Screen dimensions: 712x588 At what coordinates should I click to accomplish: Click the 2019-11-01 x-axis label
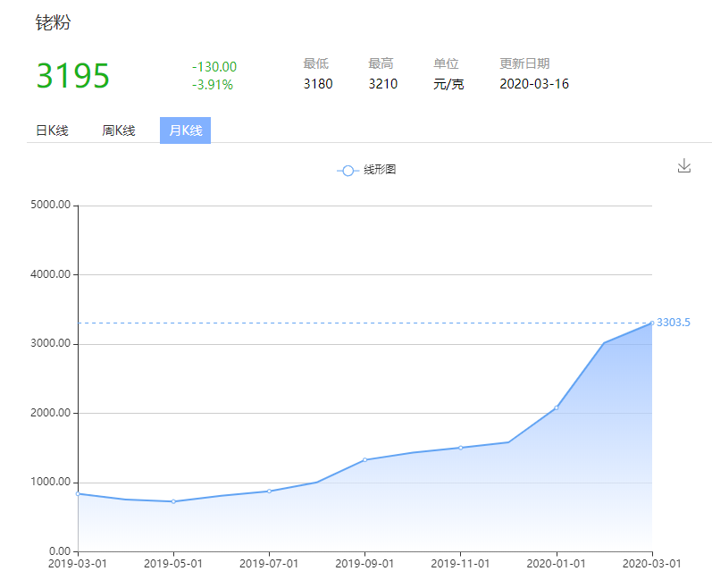tap(460, 564)
